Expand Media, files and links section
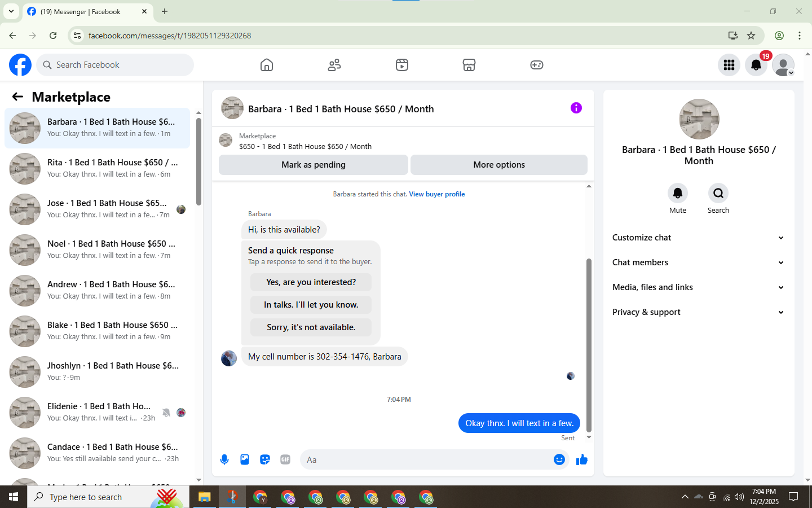This screenshot has width=812, height=508. click(x=699, y=287)
